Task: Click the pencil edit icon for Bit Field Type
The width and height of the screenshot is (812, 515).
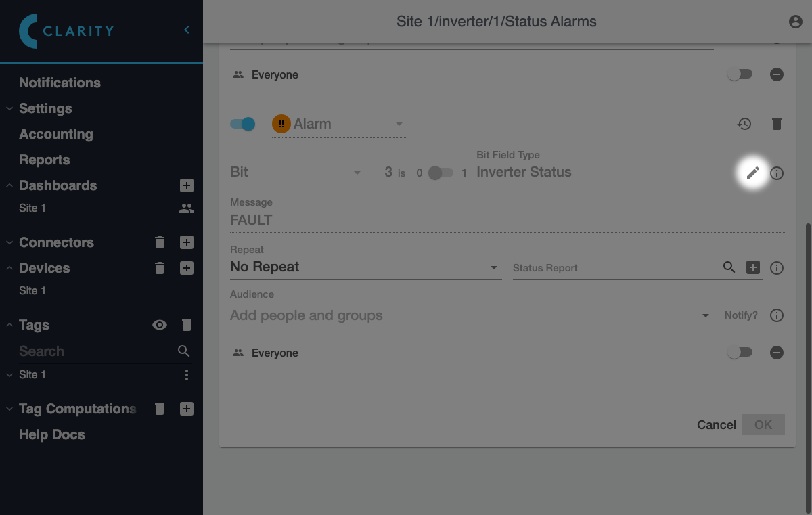Action: pos(753,173)
